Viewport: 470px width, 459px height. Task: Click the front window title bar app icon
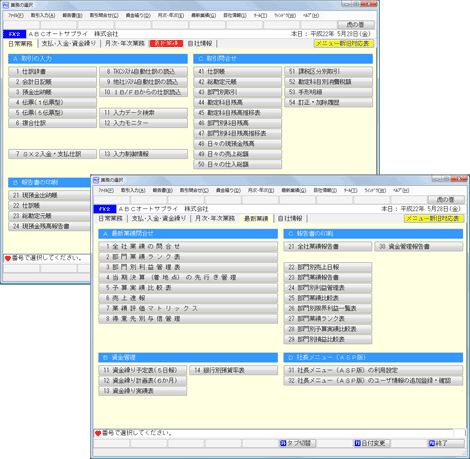click(x=96, y=180)
